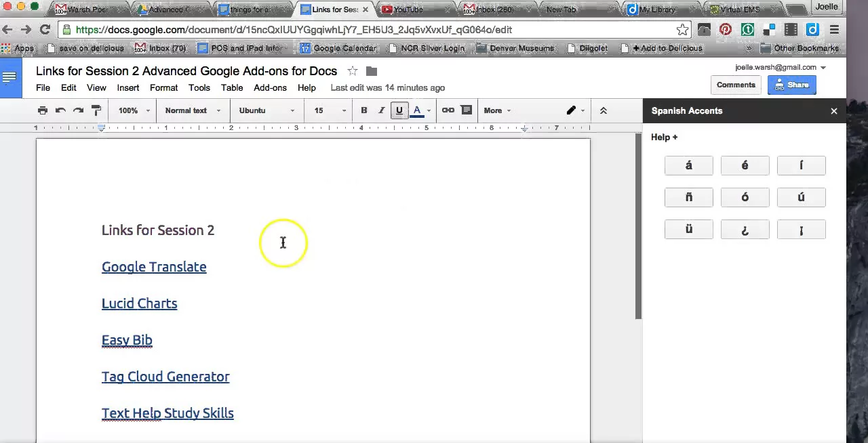Switch to the New Tab tab
The width and height of the screenshot is (868, 443).
click(x=576, y=9)
